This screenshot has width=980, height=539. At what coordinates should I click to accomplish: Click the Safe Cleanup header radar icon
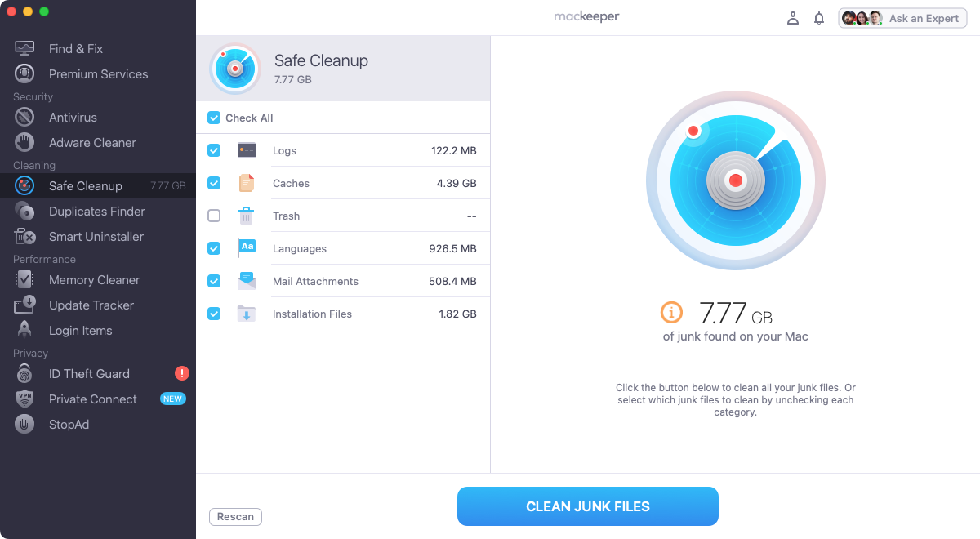235,69
